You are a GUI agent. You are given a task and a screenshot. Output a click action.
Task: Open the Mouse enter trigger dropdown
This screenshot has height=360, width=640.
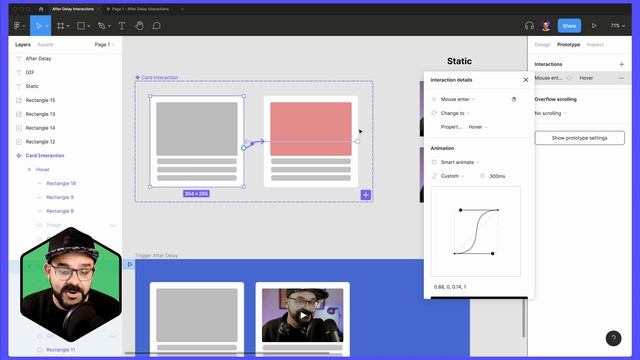pos(458,99)
